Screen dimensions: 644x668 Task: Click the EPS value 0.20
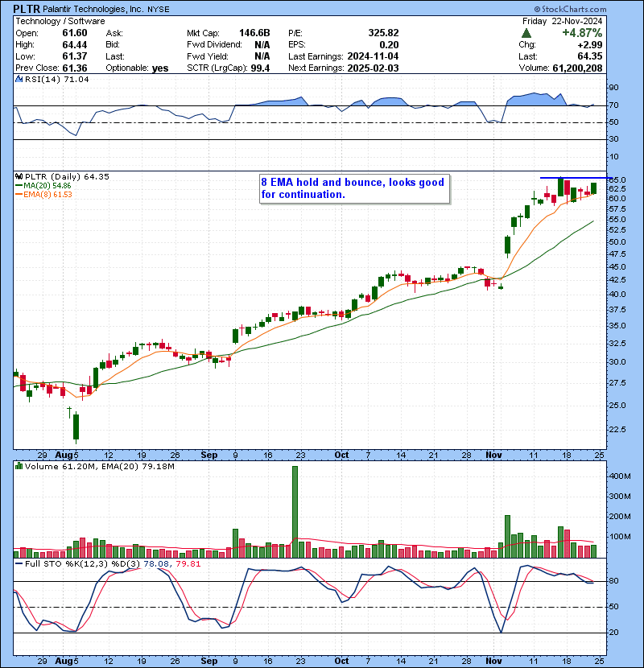(389, 45)
